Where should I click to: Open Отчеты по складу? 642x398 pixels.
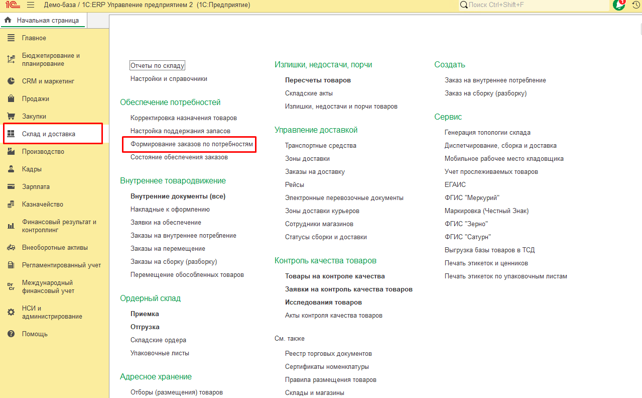(x=157, y=66)
